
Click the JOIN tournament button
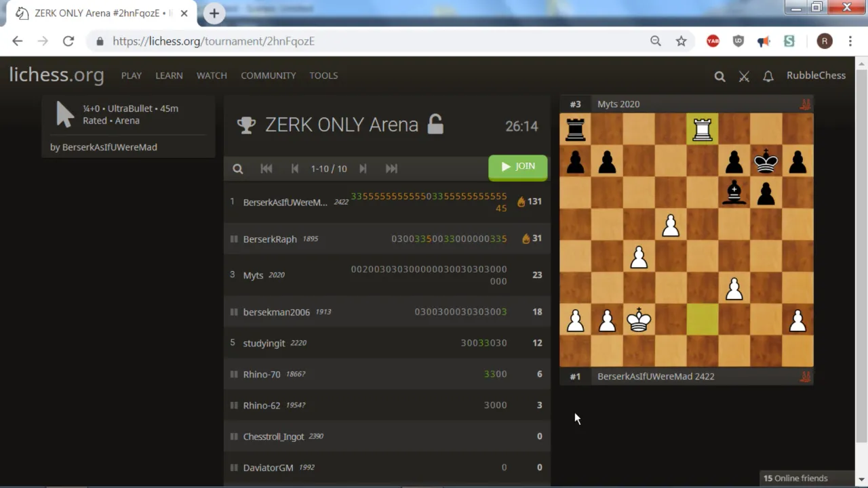(518, 167)
